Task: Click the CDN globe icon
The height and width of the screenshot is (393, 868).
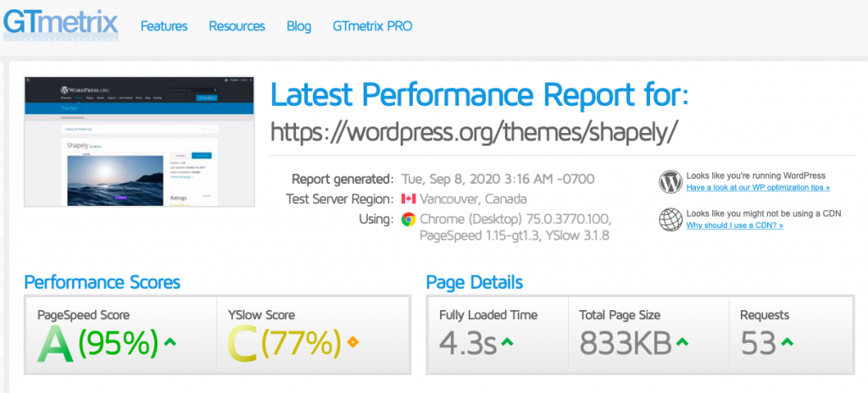Action: point(670,219)
